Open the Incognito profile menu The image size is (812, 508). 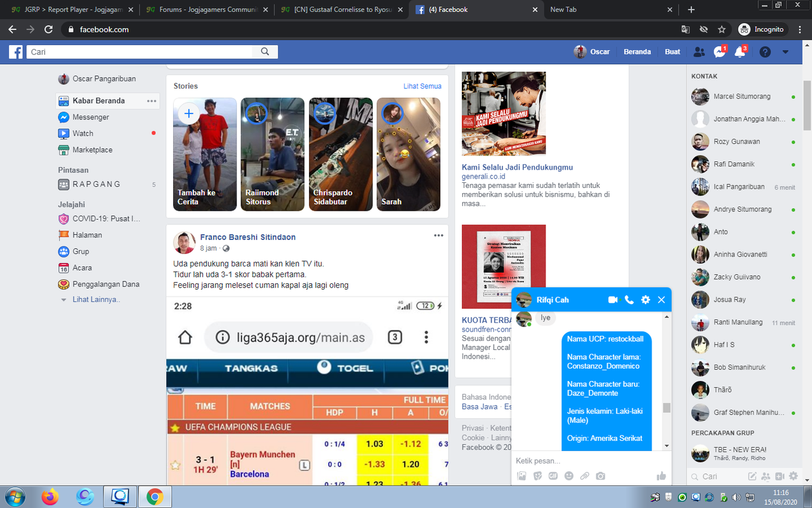point(762,29)
